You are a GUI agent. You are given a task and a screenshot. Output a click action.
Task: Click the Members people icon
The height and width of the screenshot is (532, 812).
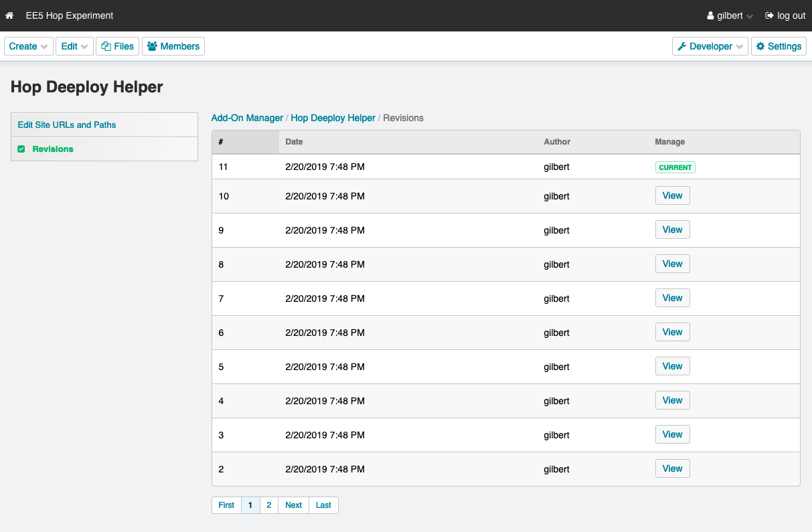(x=152, y=46)
